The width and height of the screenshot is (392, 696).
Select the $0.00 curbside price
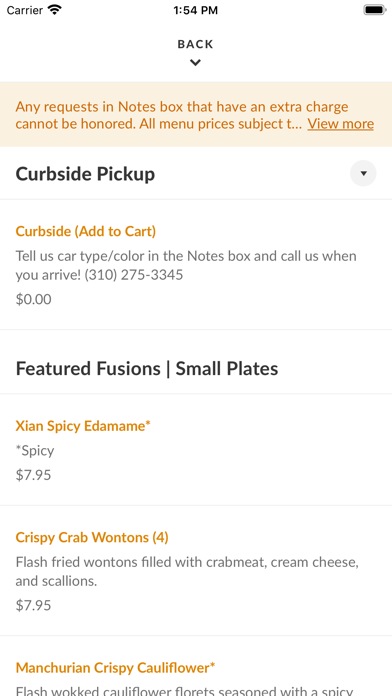pos(34,300)
